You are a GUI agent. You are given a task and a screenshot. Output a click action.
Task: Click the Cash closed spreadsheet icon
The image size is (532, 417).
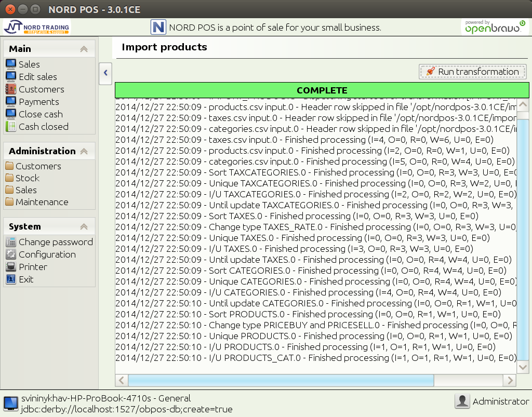point(10,127)
